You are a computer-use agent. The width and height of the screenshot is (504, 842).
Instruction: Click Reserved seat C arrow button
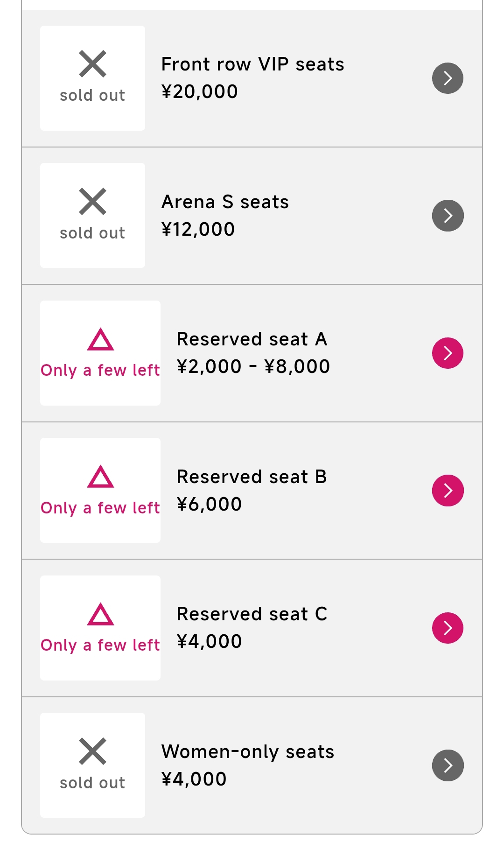pos(448,628)
